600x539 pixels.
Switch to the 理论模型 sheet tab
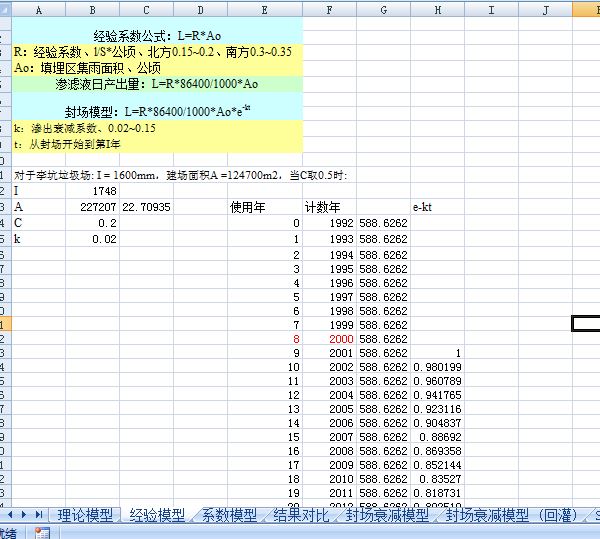(85, 515)
